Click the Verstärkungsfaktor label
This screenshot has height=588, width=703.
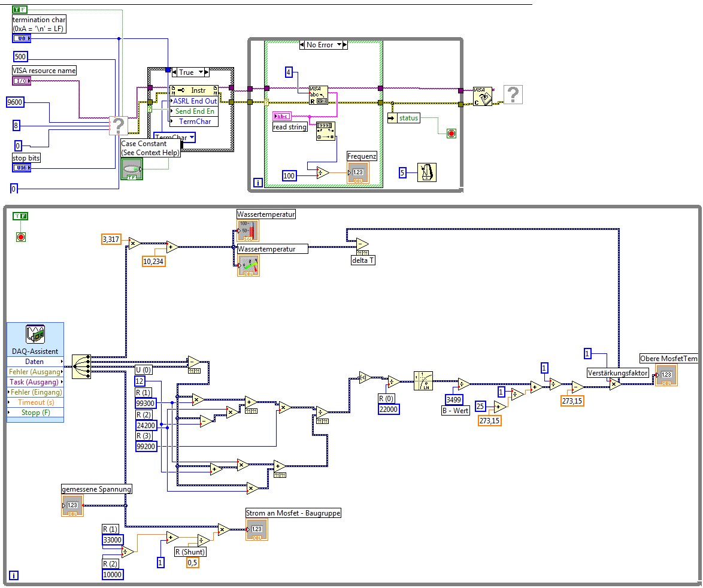pyautogui.click(x=618, y=373)
